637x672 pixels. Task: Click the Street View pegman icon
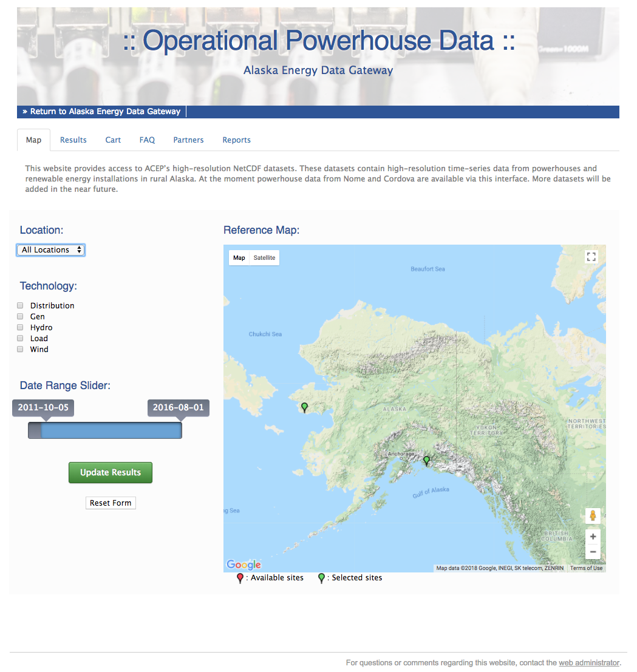[x=593, y=516]
